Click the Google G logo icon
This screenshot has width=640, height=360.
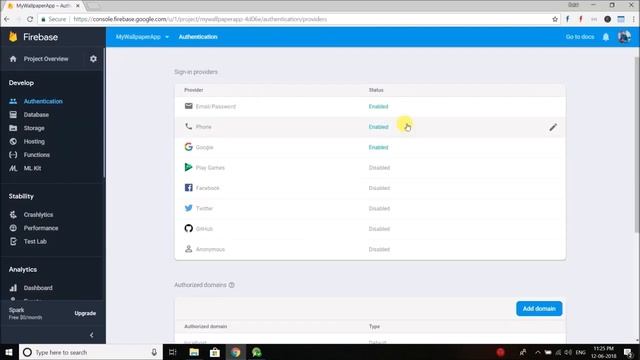pos(188,147)
